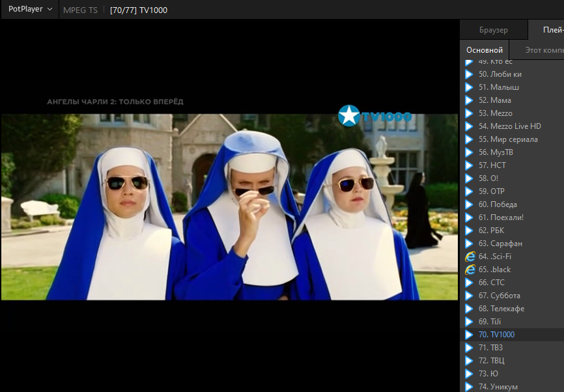The height and width of the screenshot is (392, 564).
Task: Select channel 64. .Sci-Fi
Action: tap(512, 257)
